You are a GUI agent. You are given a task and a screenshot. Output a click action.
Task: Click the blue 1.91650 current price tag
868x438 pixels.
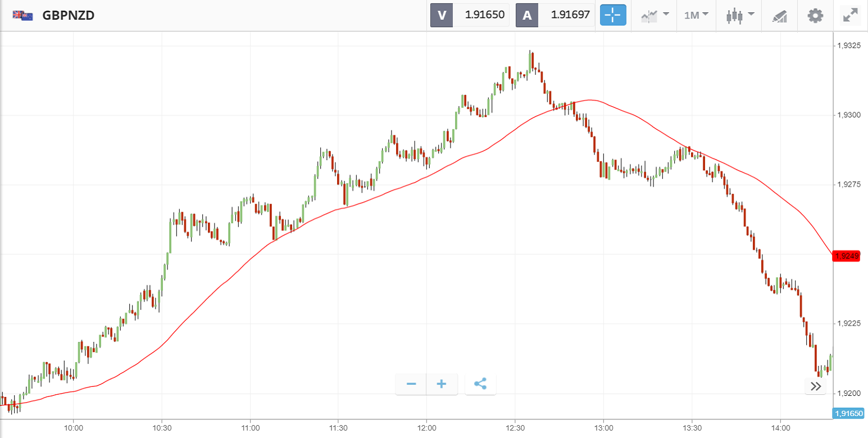point(848,413)
